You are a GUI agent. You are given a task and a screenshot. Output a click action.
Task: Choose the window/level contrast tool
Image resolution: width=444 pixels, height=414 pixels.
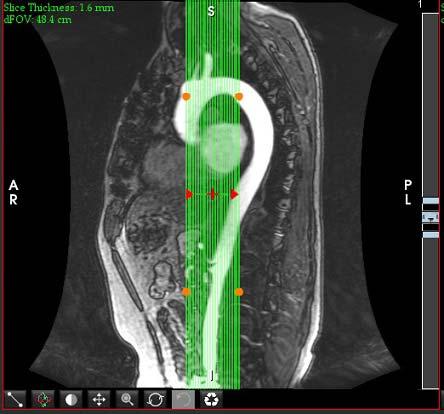pos(71,399)
